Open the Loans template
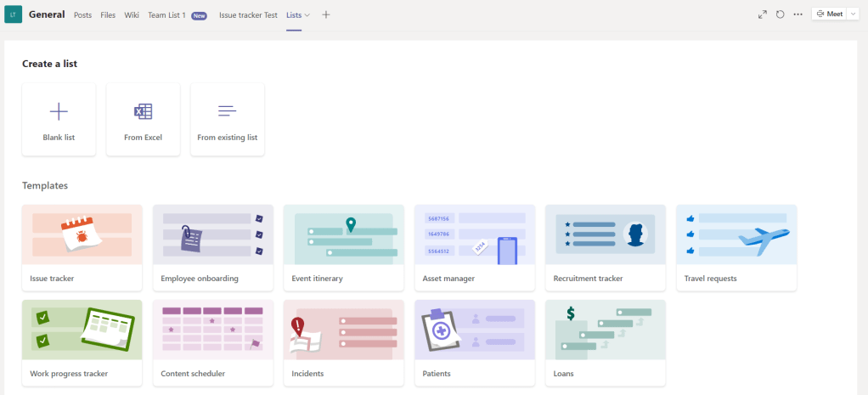 606,342
